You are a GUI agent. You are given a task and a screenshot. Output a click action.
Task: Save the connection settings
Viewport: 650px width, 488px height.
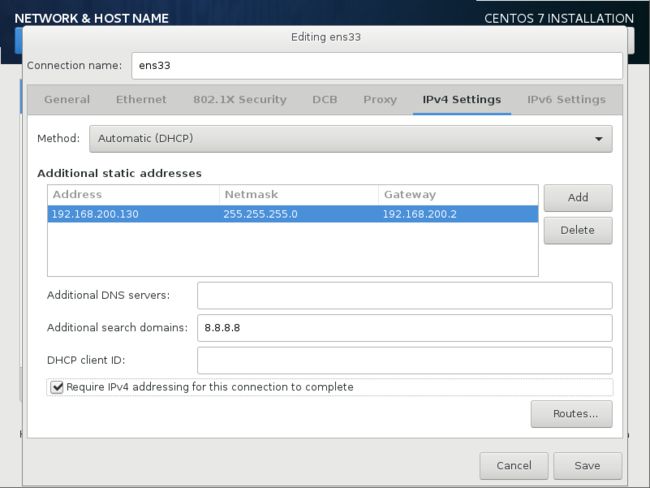(x=587, y=466)
